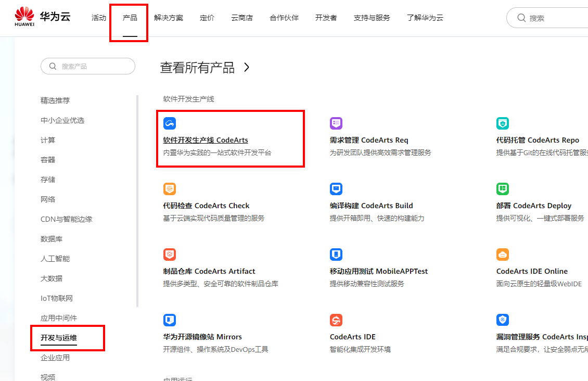Click the category list vertical scrollbar
Screen dimensions: 588x381
137,201
